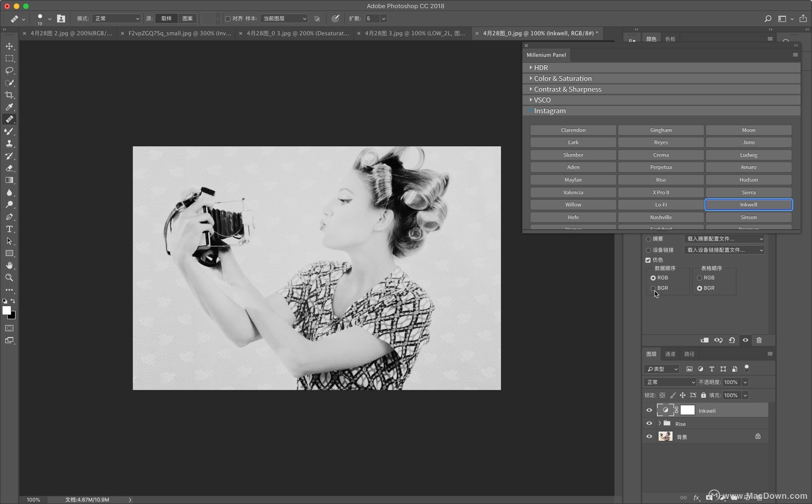Open the blend mode dropdown in Layers panel
The image size is (812, 504).
(669, 382)
